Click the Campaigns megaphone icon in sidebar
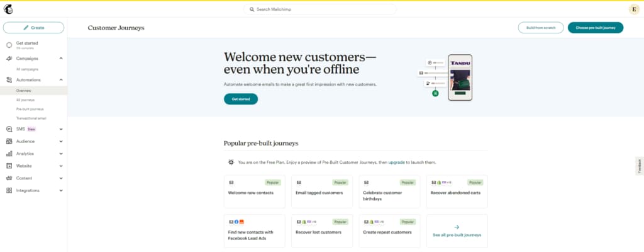 [9, 59]
